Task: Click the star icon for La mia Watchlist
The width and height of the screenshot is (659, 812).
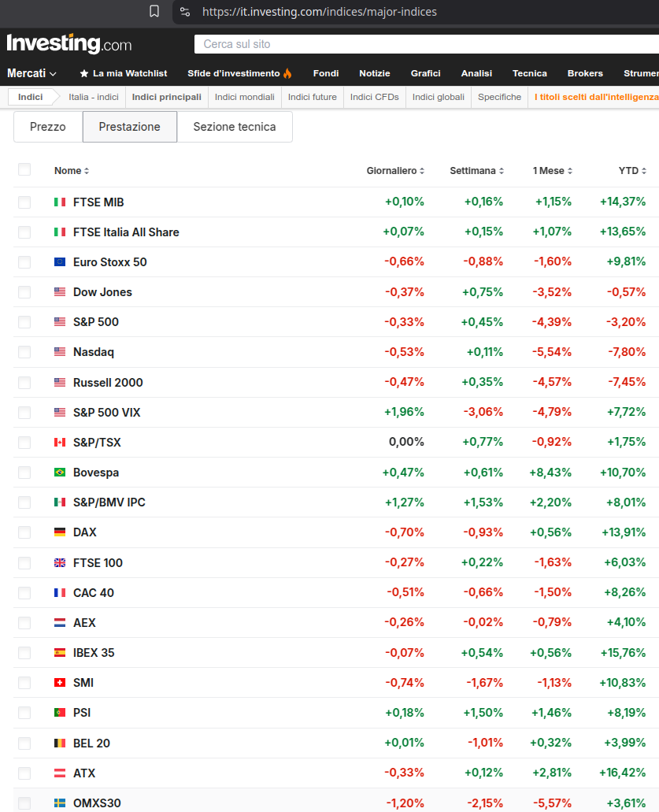Action: click(x=84, y=73)
